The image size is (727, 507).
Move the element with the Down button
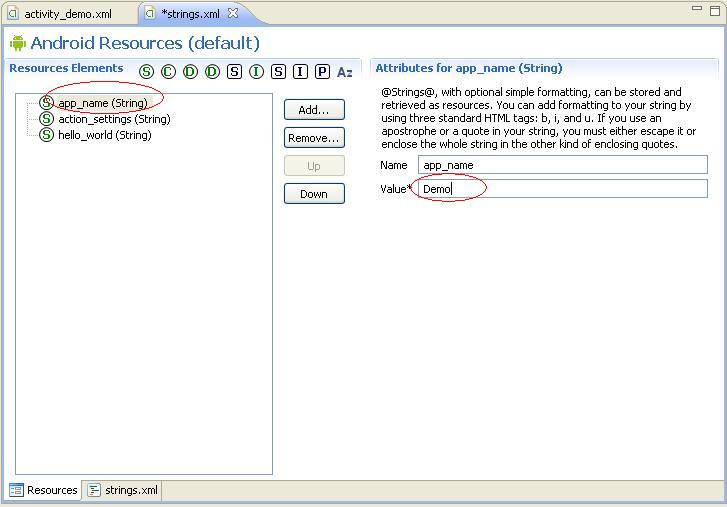pos(314,194)
